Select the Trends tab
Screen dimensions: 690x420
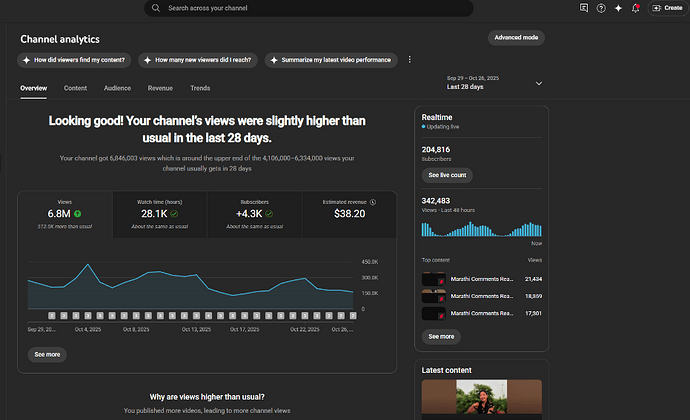200,88
